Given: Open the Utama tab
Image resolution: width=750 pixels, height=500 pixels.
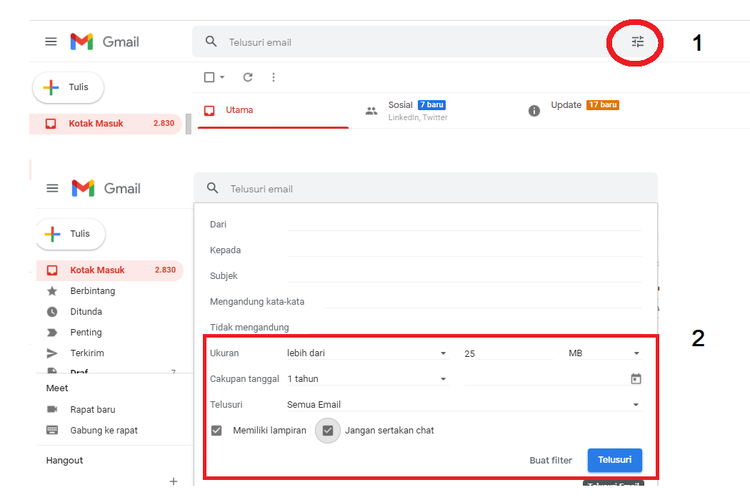Looking at the screenshot, I should point(273,111).
